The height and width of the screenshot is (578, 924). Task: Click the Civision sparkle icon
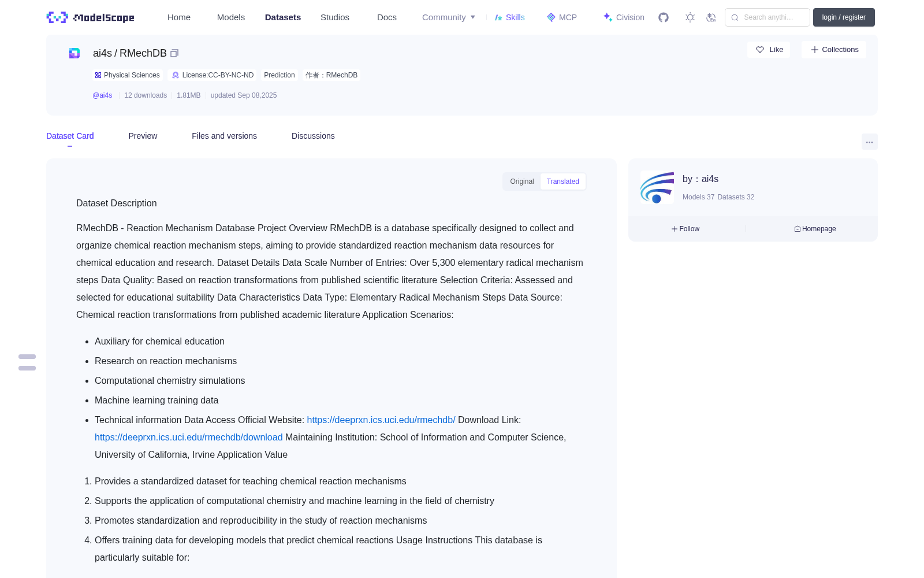coord(608,17)
